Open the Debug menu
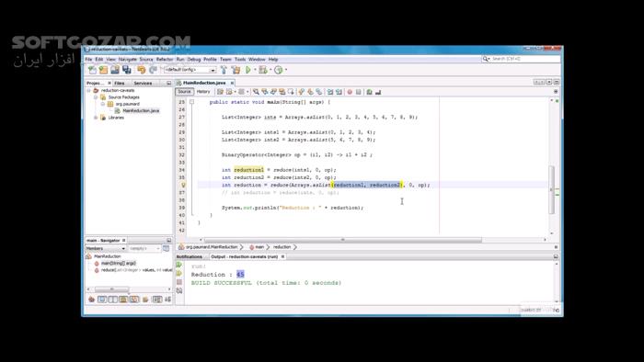This screenshot has height=362, width=644. click(194, 60)
